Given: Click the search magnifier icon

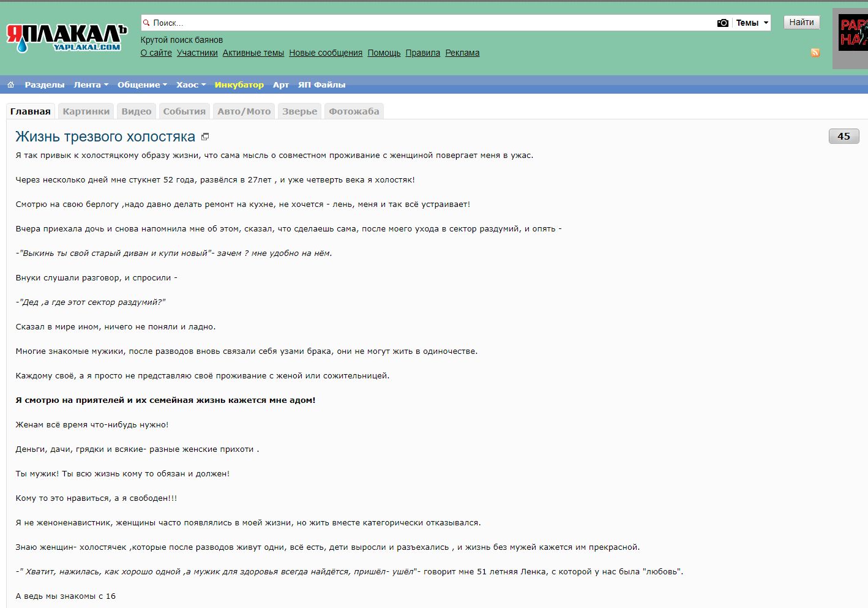Looking at the screenshot, I should click(146, 23).
